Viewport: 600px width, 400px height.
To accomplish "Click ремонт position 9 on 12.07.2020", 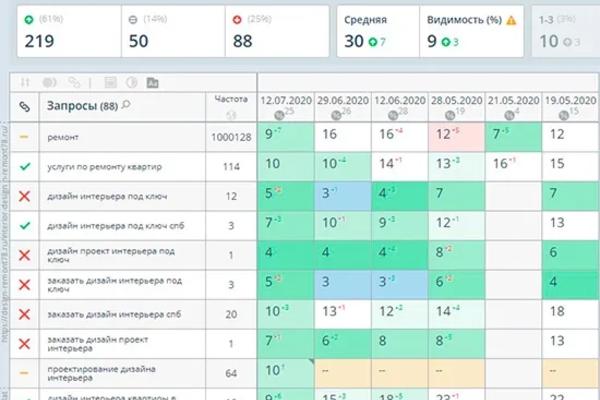I will 286,137.
